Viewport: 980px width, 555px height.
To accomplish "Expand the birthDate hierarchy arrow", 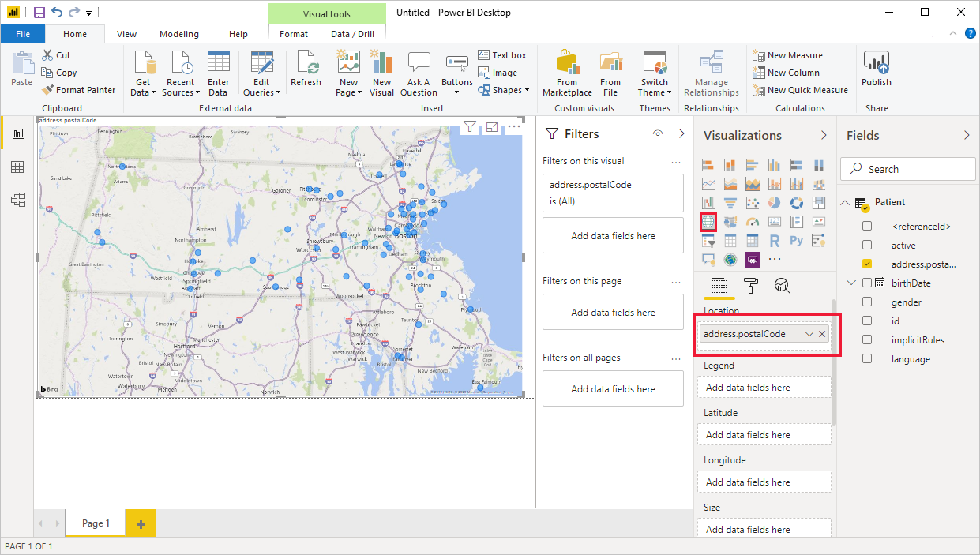I will (x=851, y=283).
